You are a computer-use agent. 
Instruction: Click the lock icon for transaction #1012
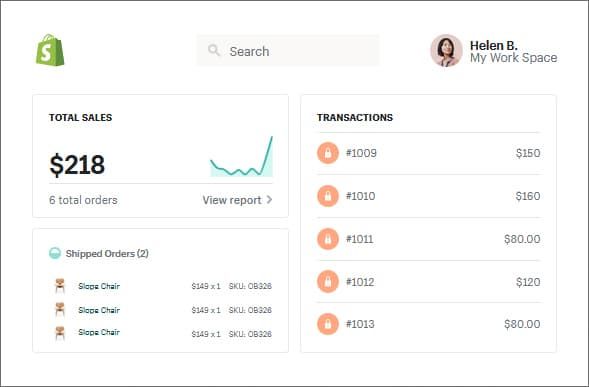tap(328, 282)
